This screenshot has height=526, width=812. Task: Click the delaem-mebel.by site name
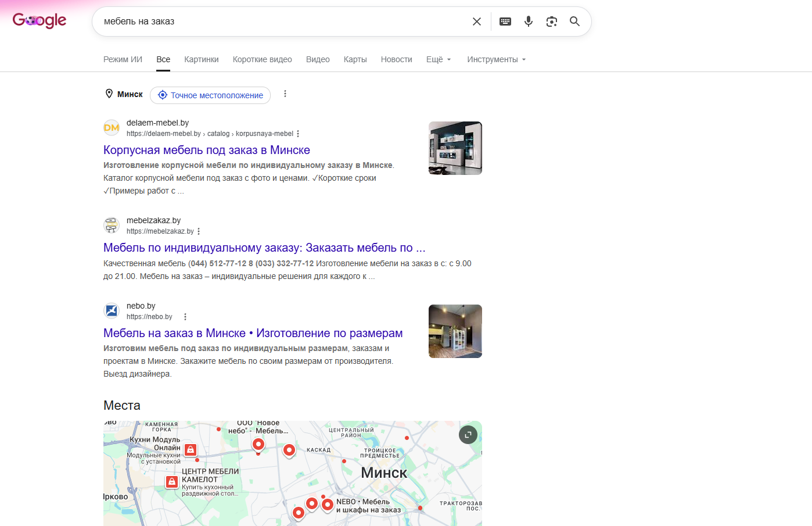[x=158, y=123]
